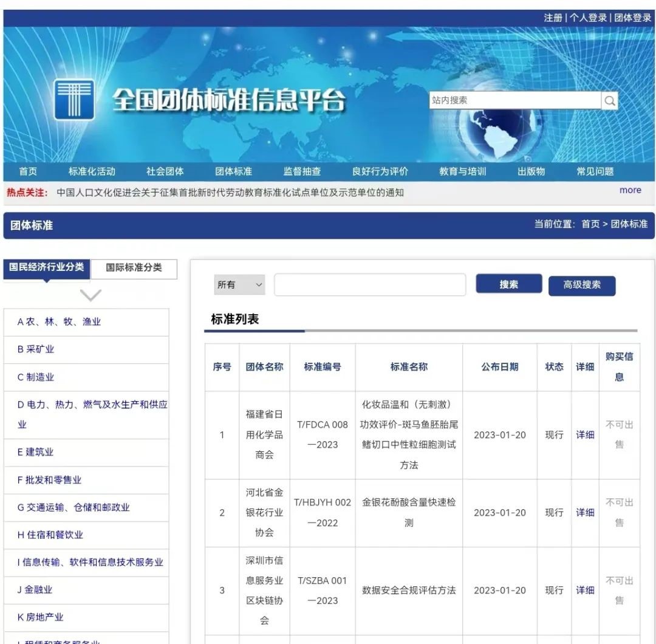The height and width of the screenshot is (644, 656).
Task: Open the 团体标准 menu item
Action: 233,171
